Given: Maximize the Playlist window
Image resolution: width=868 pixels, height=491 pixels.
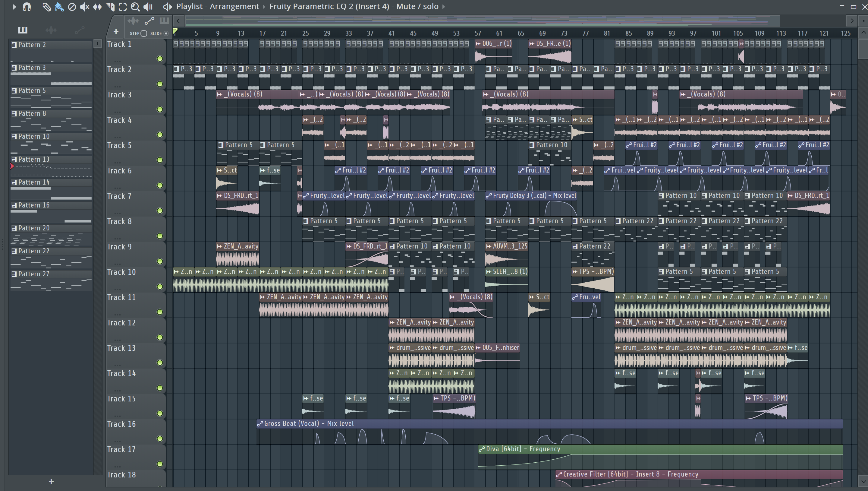Looking at the screenshot, I should [854, 6].
